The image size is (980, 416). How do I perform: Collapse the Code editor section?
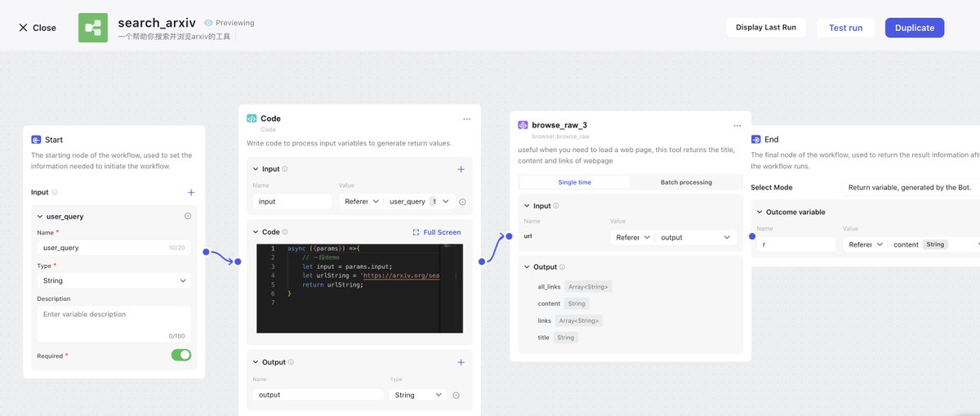256,232
